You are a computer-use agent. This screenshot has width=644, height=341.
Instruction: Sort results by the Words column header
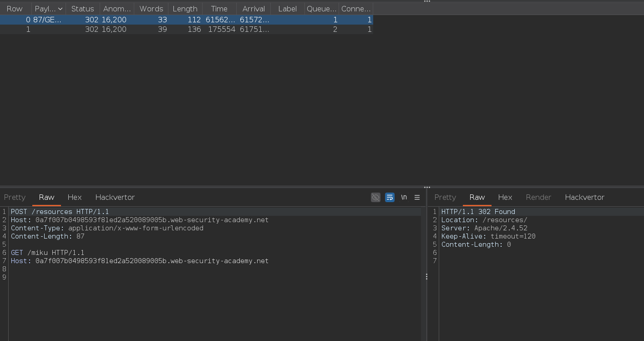click(x=151, y=9)
